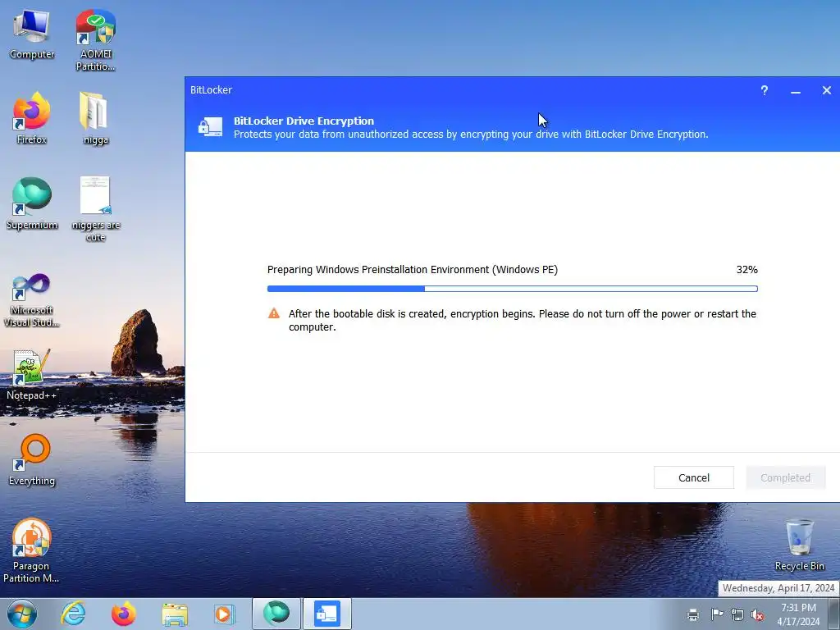Viewport: 840px width, 630px height.
Task: Open Notepad++ from the desktop
Action: pos(32,375)
